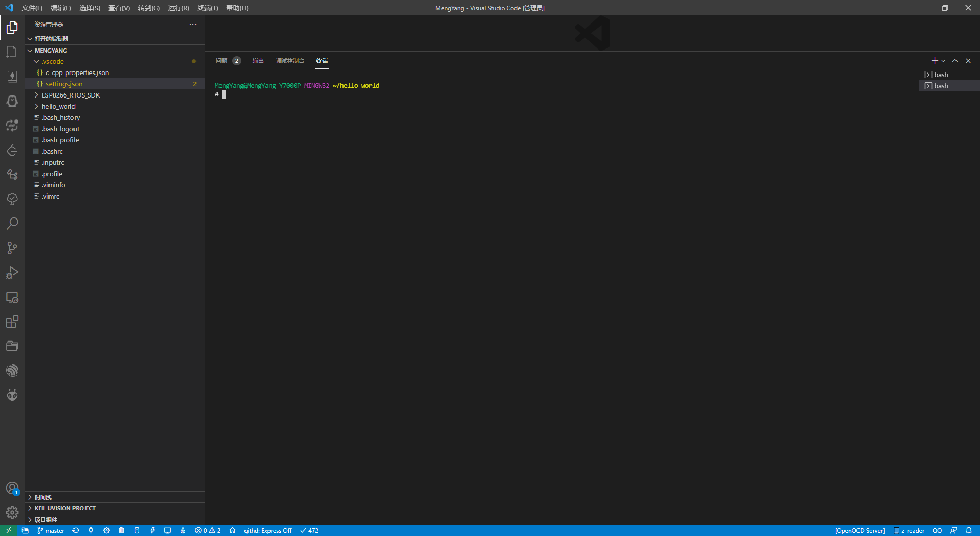This screenshot has height=536, width=980.
Task: Click the gear config icon in status bar
Action: [106, 530]
